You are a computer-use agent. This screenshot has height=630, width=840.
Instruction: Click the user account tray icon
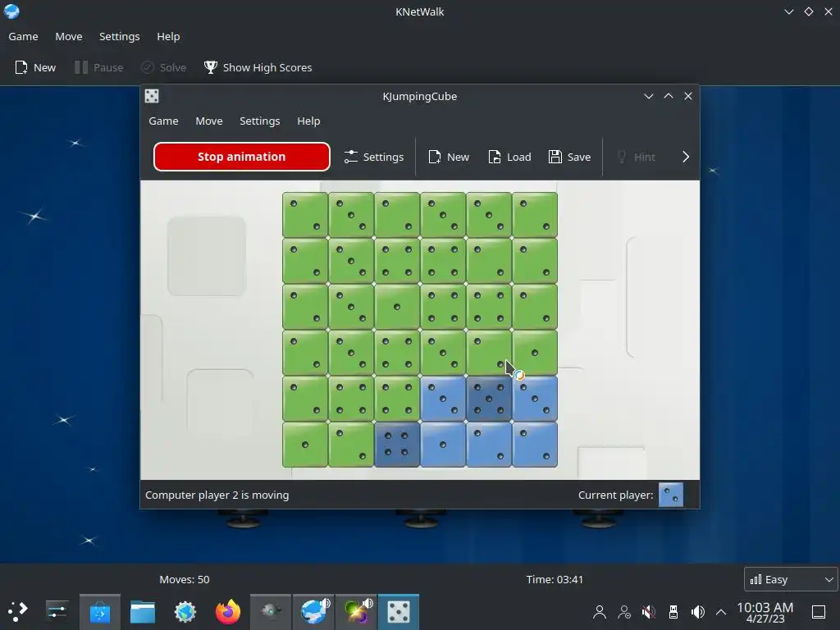[x=600, y=612]
